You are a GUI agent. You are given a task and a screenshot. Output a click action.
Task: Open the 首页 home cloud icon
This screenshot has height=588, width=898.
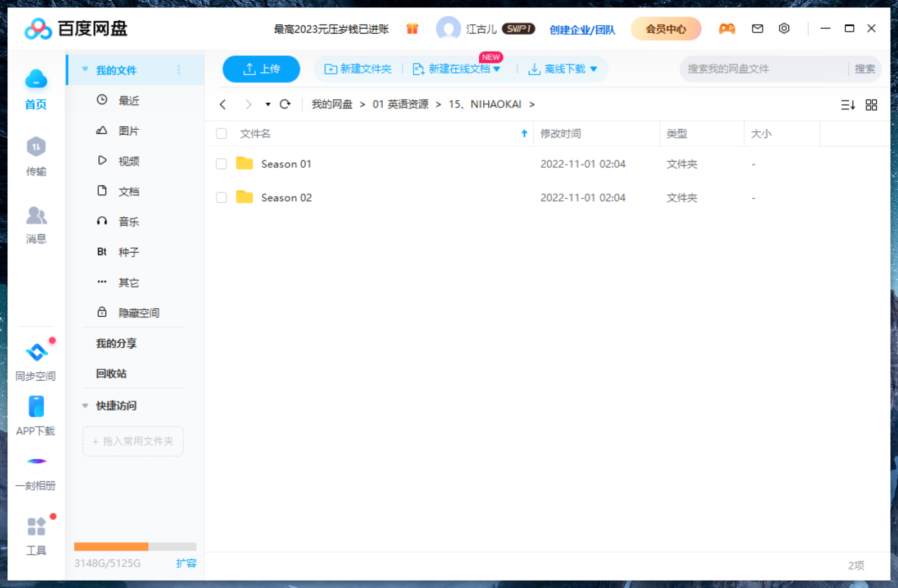point(36,79)
